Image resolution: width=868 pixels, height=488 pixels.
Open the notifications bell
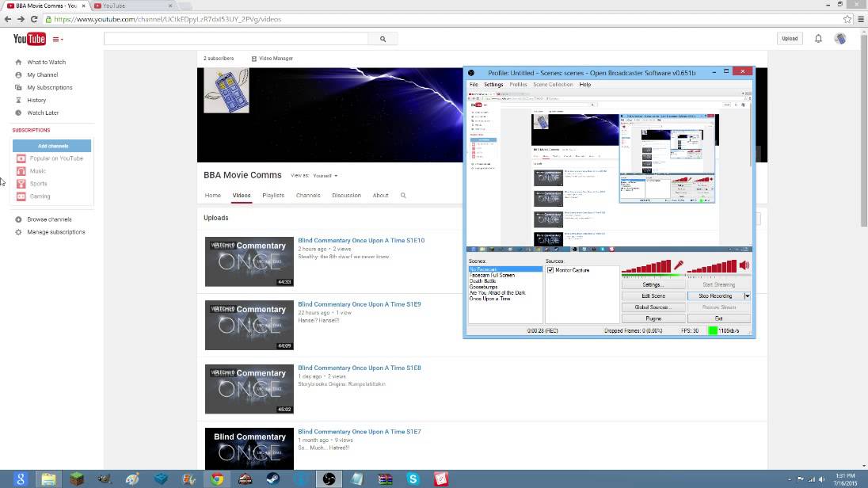(x=818, y=38)
